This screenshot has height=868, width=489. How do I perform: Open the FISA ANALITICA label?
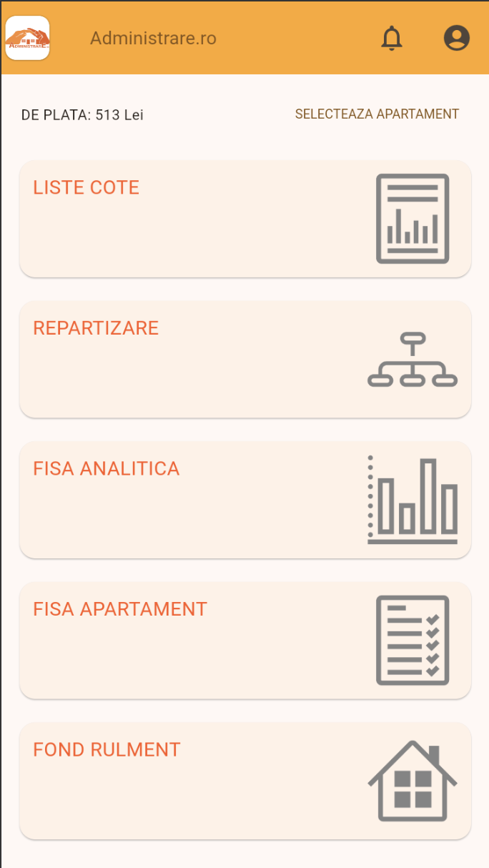pos(107,469)
